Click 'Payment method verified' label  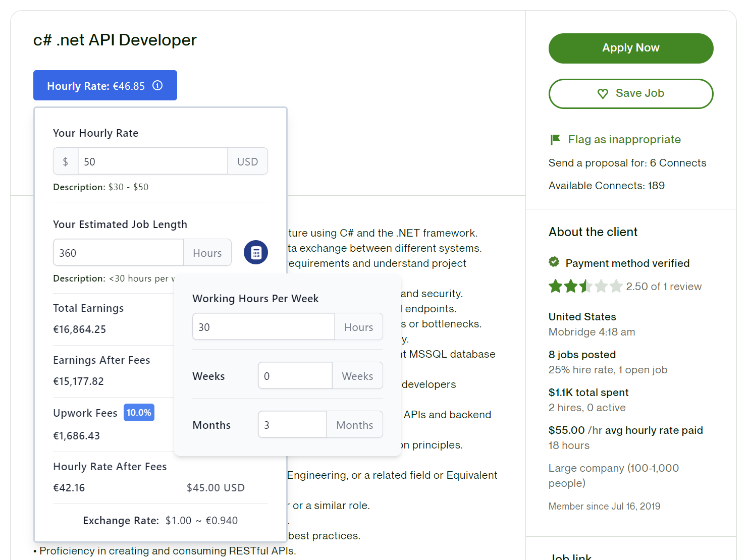point(627,263)
